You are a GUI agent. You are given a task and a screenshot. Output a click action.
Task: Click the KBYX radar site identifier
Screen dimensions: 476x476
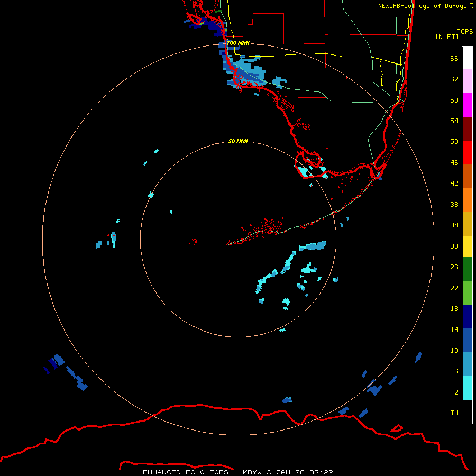(x=252, y=472)
